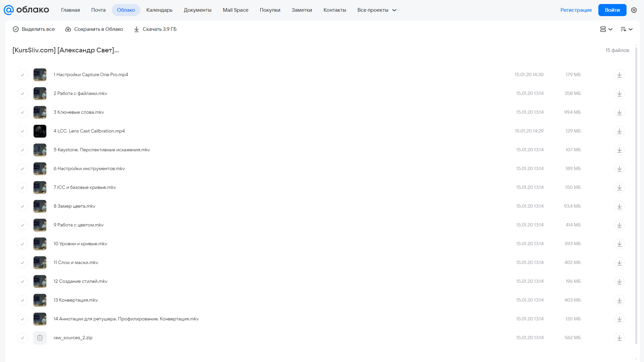Download 13 Конвертация.mkv via arrow icon

click(619, 300)
